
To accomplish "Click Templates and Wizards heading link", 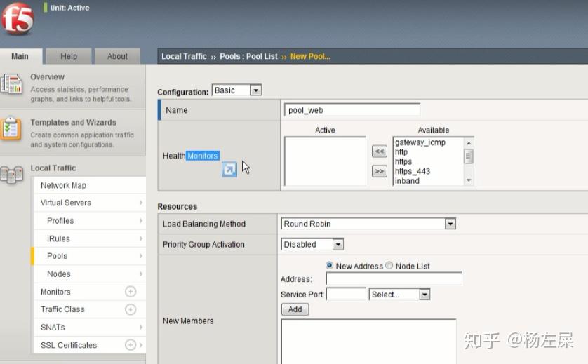I will coord(74,123).
